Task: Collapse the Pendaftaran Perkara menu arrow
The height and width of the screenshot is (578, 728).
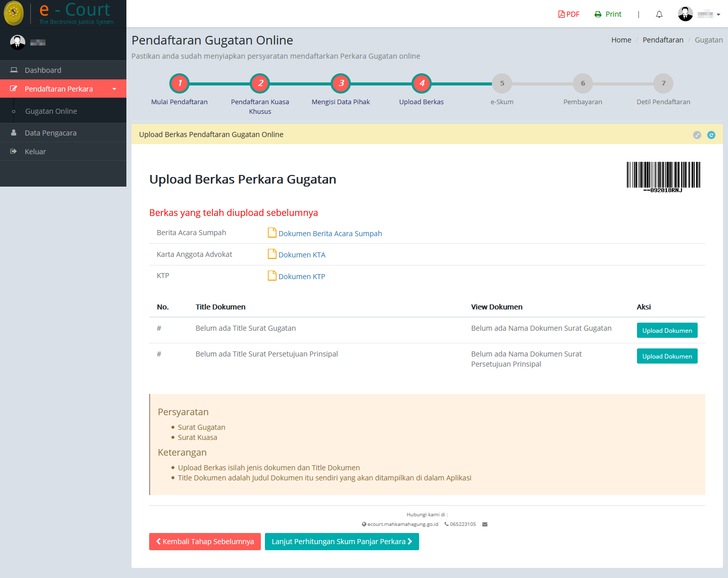Action: tap(114, 89)
